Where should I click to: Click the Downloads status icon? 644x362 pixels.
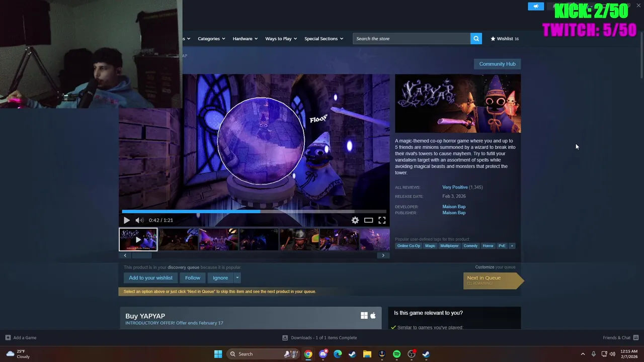[285, 338]
